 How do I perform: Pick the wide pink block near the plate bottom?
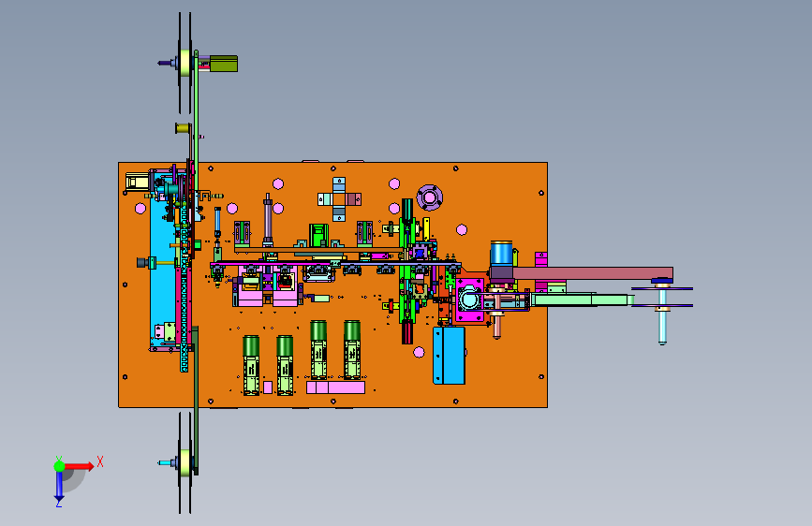335,387
